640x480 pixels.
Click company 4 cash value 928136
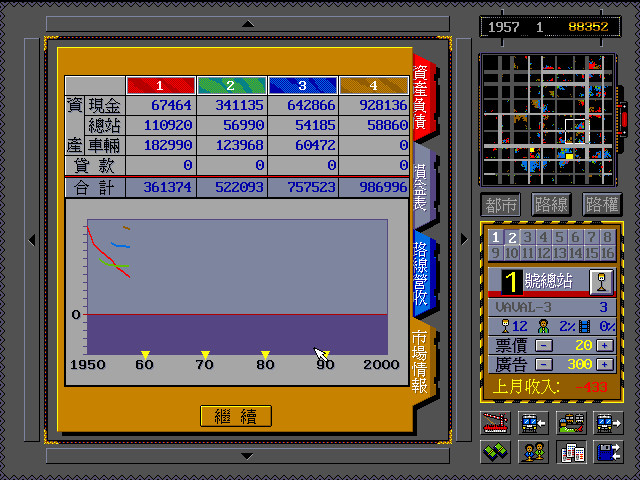383,105
